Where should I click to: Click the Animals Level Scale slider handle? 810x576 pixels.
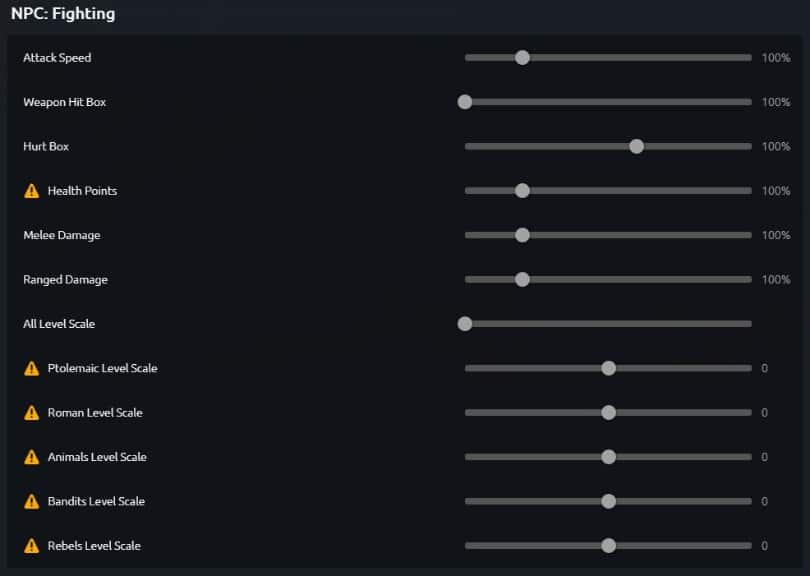pos(608,457)
